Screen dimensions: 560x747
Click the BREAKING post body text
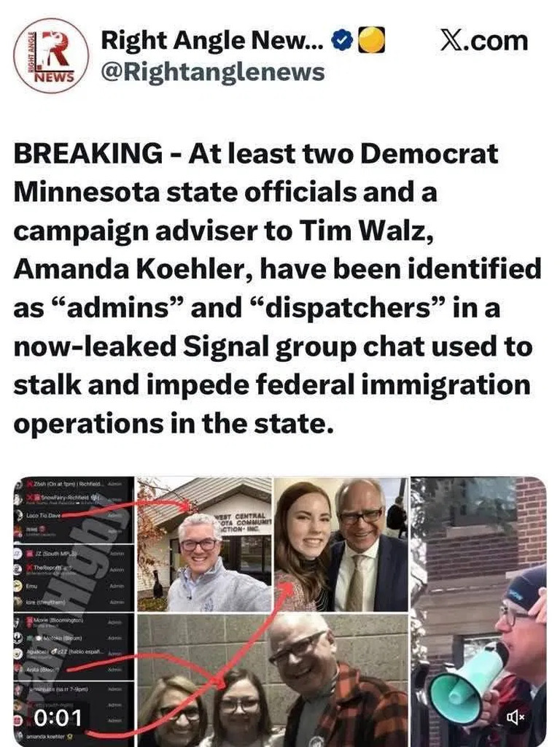277,288
